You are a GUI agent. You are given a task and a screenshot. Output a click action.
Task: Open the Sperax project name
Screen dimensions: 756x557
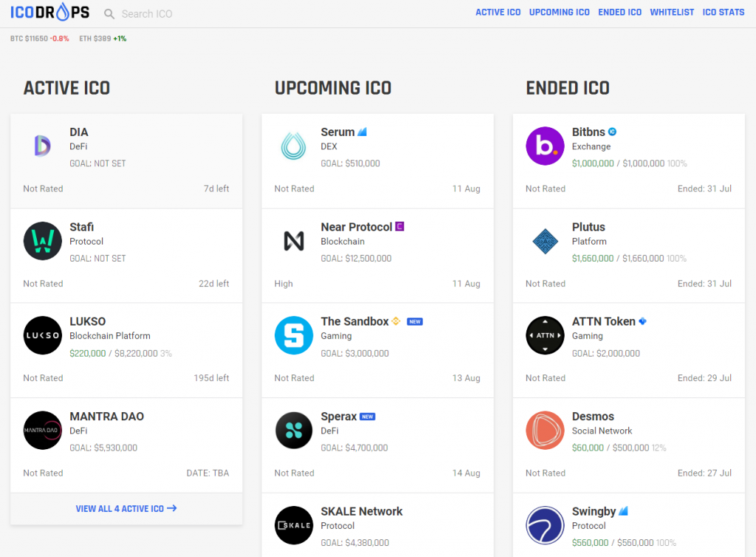pyautogui.click(x=338, y=417)
